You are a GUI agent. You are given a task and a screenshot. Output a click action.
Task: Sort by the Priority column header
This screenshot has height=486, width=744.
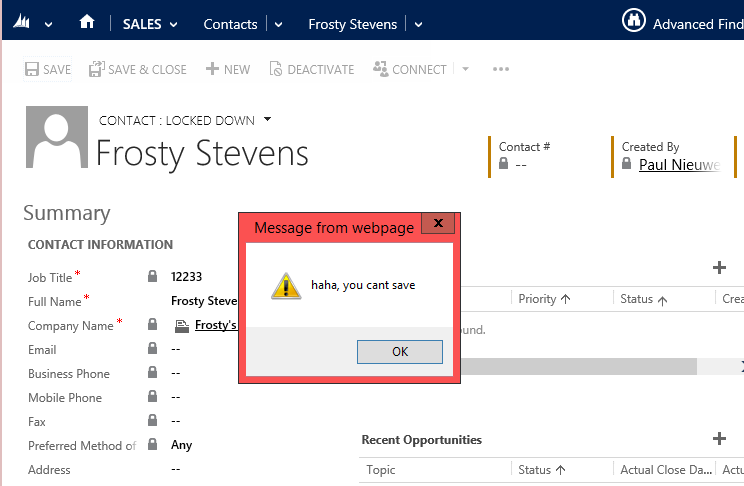pos(544,299)
